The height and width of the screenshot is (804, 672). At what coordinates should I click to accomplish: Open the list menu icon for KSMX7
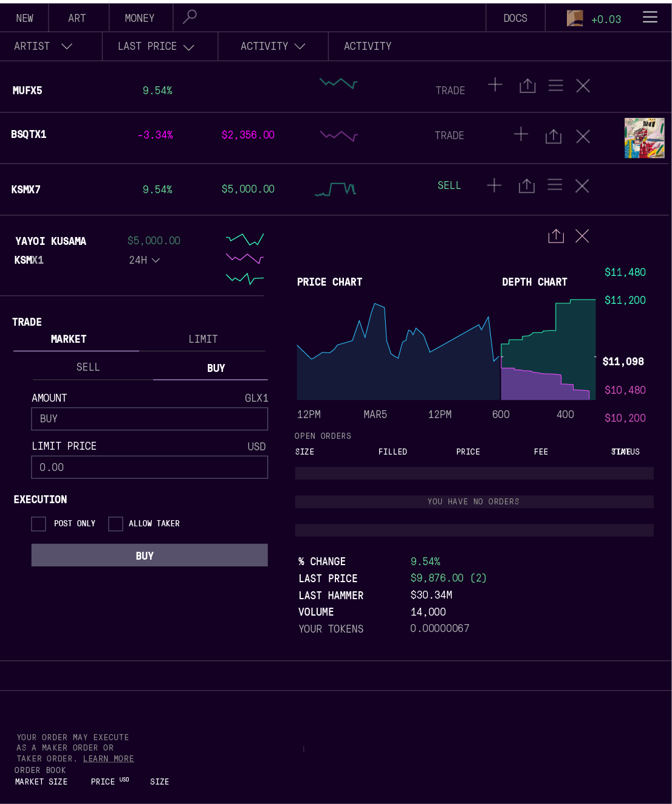pyautogui.click(x=555, y=185)
